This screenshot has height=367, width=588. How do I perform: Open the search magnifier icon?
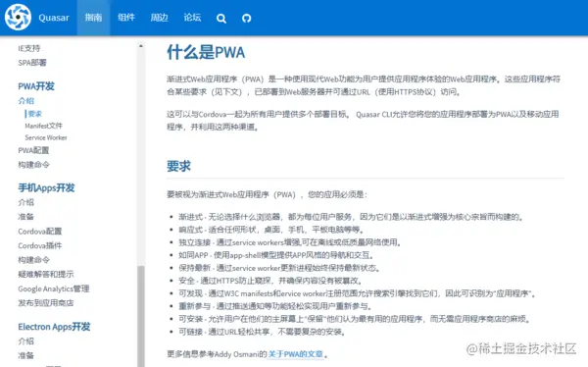(221, 18)
